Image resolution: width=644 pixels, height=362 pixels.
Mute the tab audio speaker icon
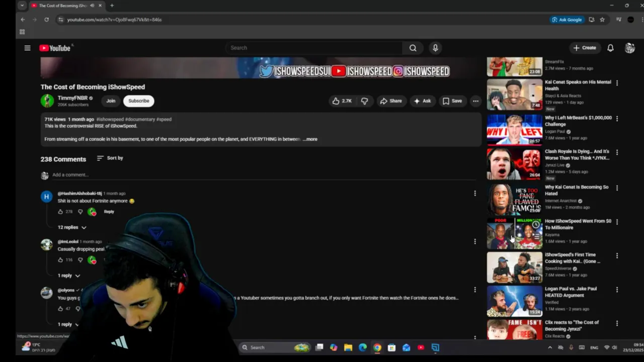[92, 6]
